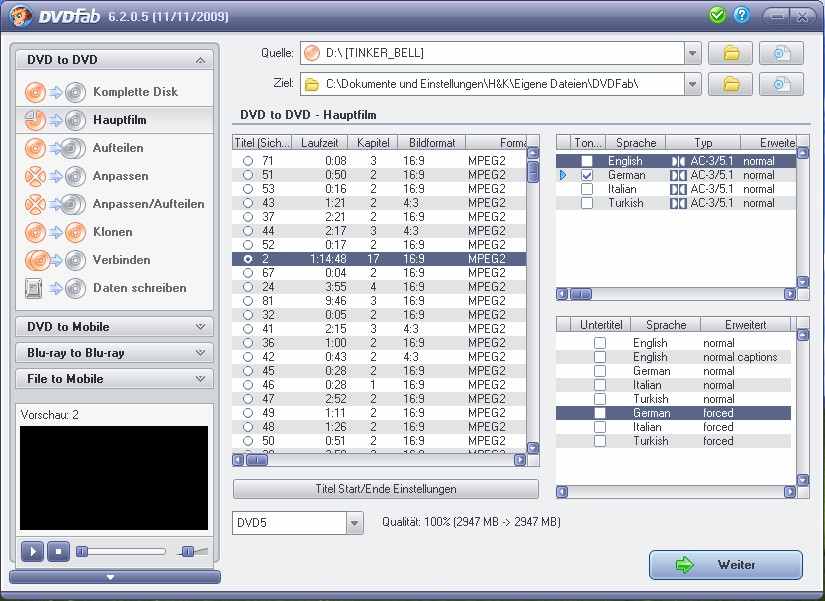The image size is (825, 601).
Task: Click the green checkmark icon in title bar
Action: click(717, 15)
